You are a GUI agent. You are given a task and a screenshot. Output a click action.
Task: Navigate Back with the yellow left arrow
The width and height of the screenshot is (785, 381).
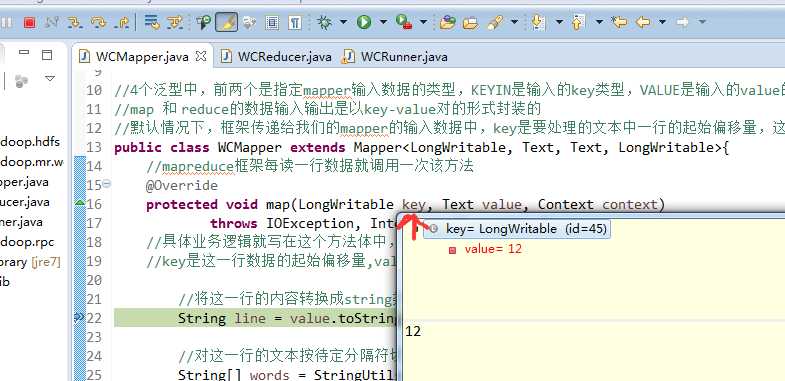click(643, 22)
